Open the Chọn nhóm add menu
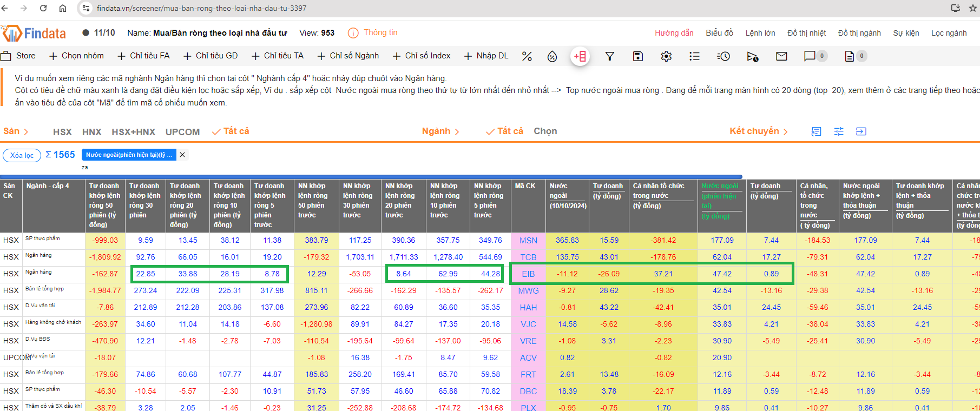The height and width of the screenshot is (411, 980). [76, 56]
